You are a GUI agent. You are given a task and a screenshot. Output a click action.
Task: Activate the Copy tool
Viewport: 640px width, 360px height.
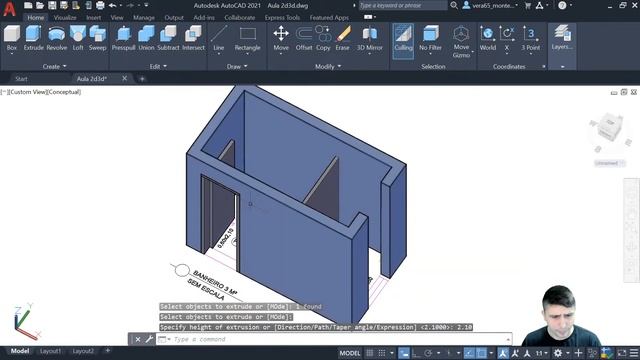pyautogui.click(x=323, y=38)
